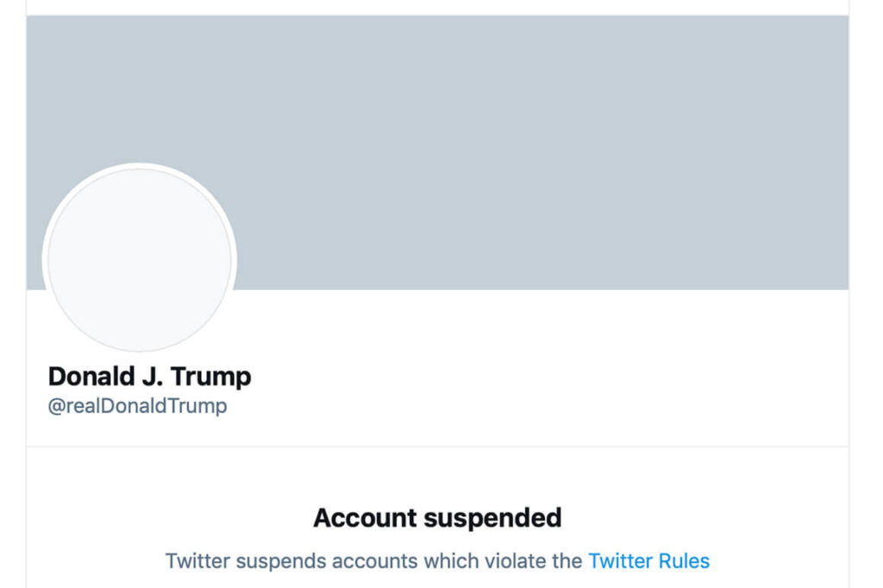Click the word "Trump" in the display name
Viewport: 883px width, 588px height.
pyautogui.click(x=211, y=377)
